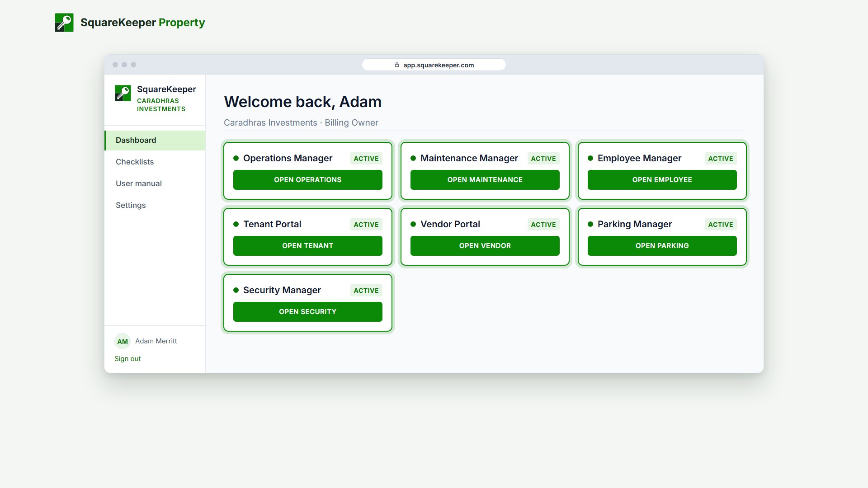The image size is (868, 488).
Task: Click the app.squarekeeper.com address bar
Action: [x=434, y=65]
